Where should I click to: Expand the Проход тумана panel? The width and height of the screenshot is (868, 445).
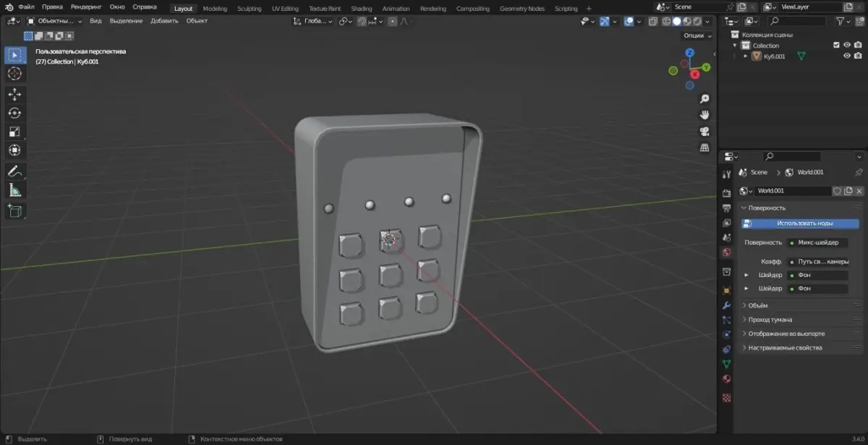pyautogui.click(x=770, y=319)
